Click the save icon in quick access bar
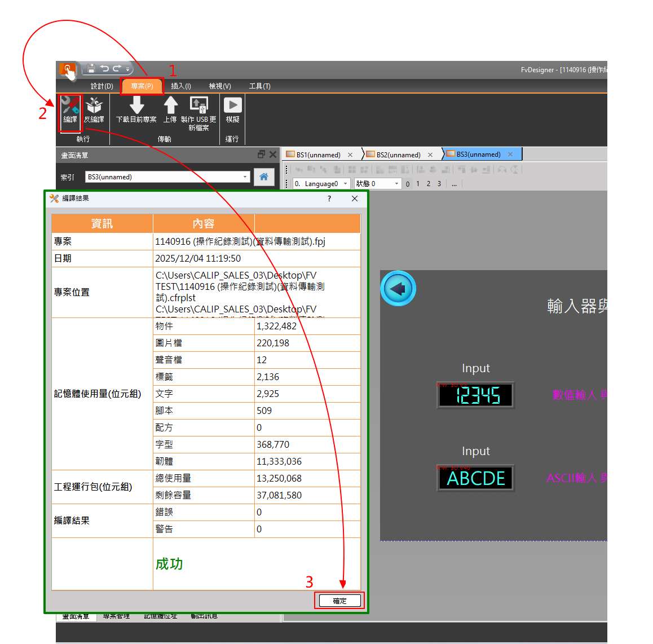This screenshot has width=653, height=644. [x=91, y=69]
